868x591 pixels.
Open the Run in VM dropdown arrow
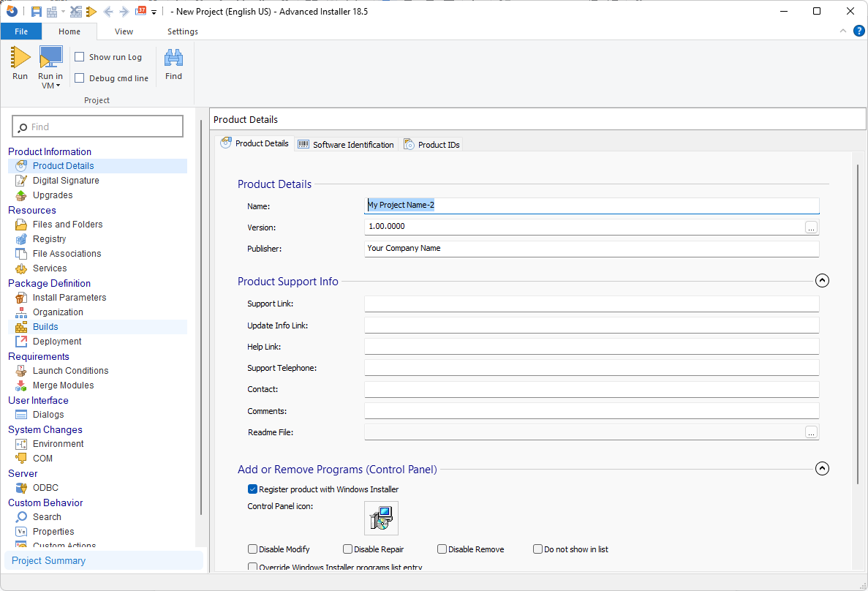pos(58,86)
